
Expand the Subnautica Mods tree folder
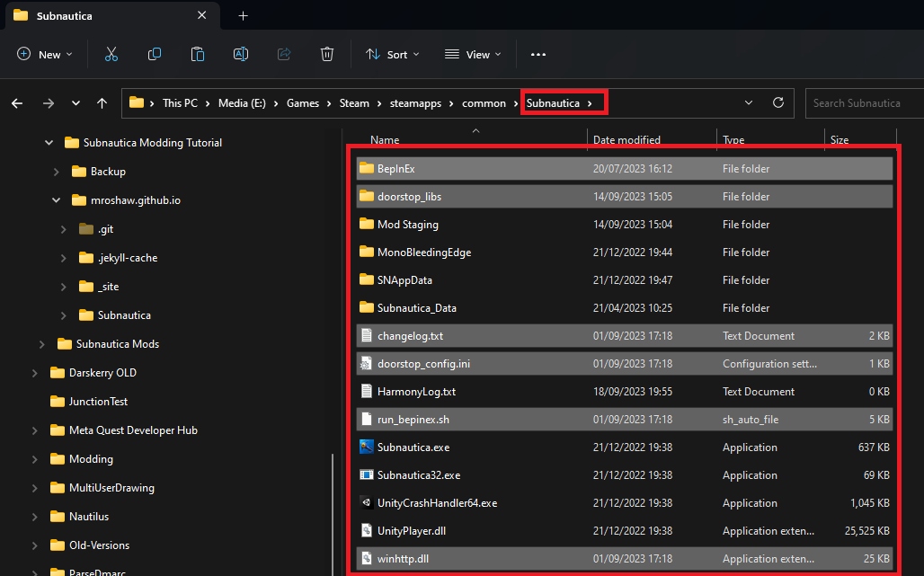point(41,344)
